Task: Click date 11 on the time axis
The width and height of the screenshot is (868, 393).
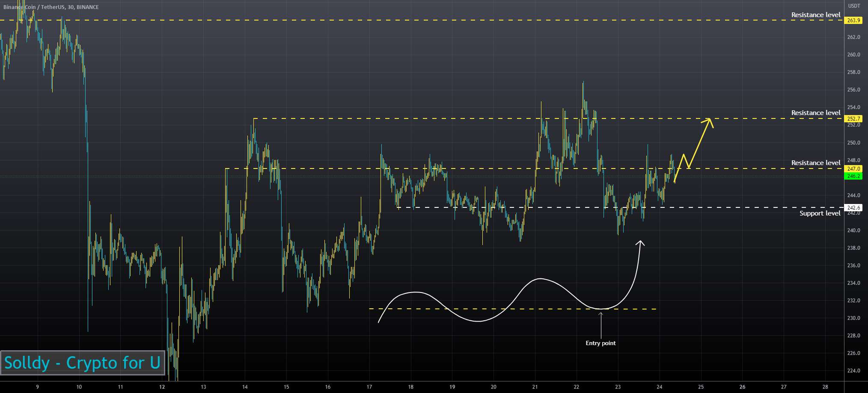Action: pyautogui.click(x=120, y=387)
